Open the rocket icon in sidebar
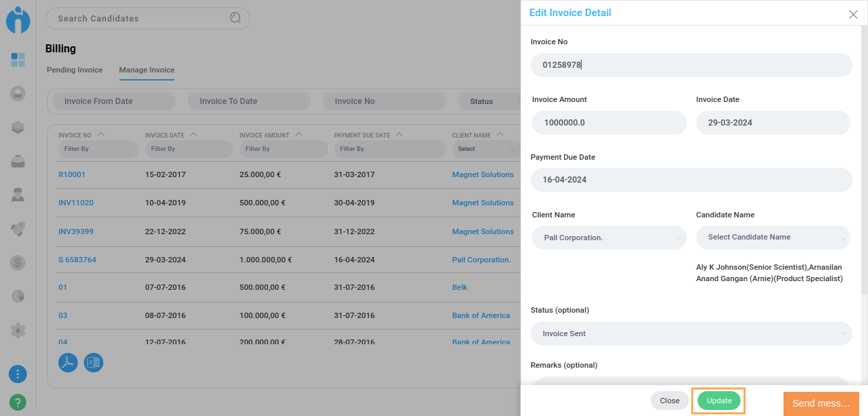Image resolution: width=868 pixels, height=416 pixels. pos(18,229)
